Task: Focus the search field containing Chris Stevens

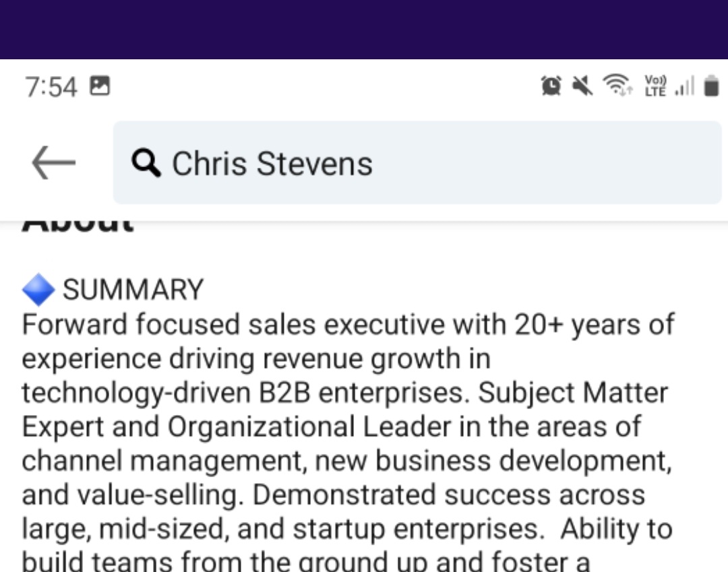Action: click(417, 162)
